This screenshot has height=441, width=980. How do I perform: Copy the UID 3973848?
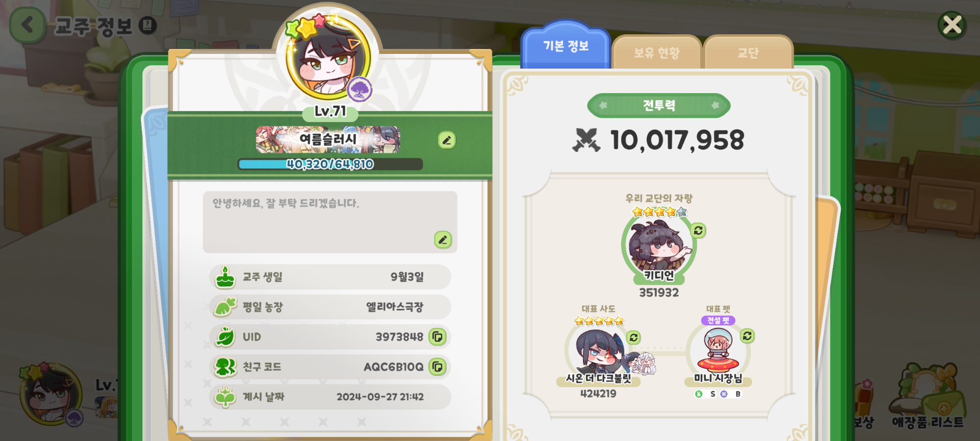click(438, 337)
